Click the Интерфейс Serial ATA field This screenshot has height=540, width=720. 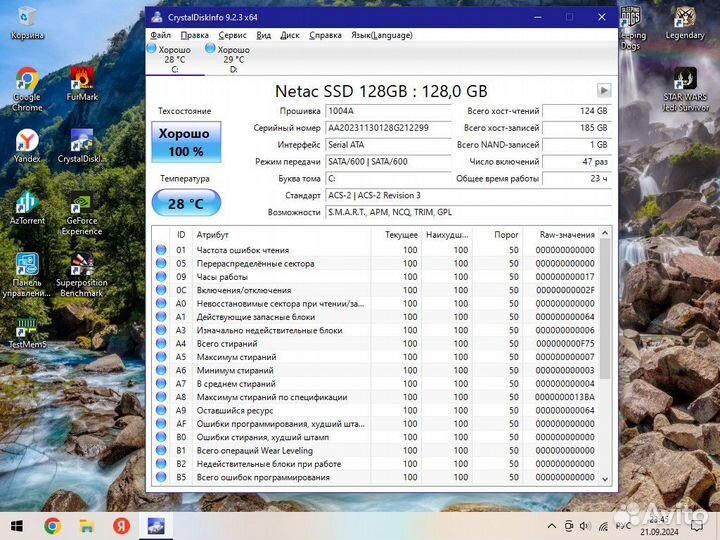tap(388, 145)
